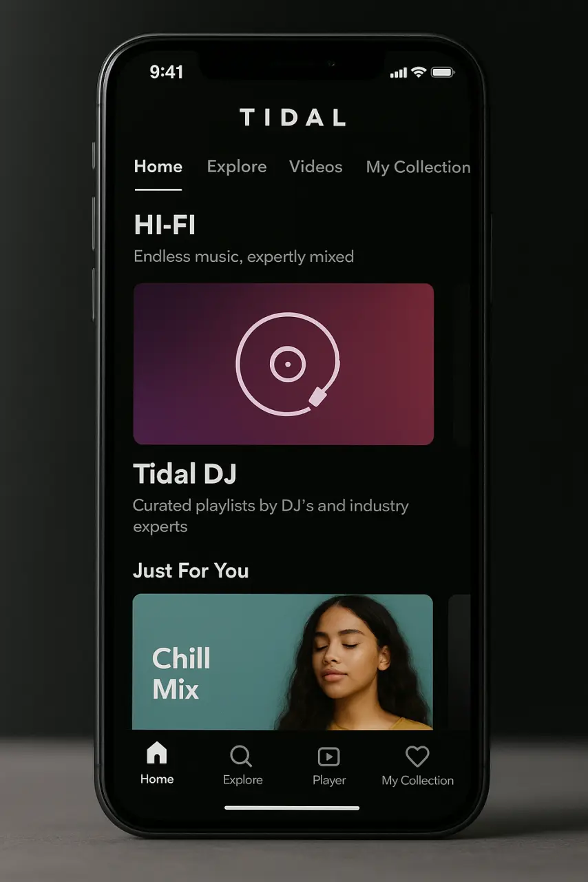Tap the TIDAL logo at top

pos(293,118)
